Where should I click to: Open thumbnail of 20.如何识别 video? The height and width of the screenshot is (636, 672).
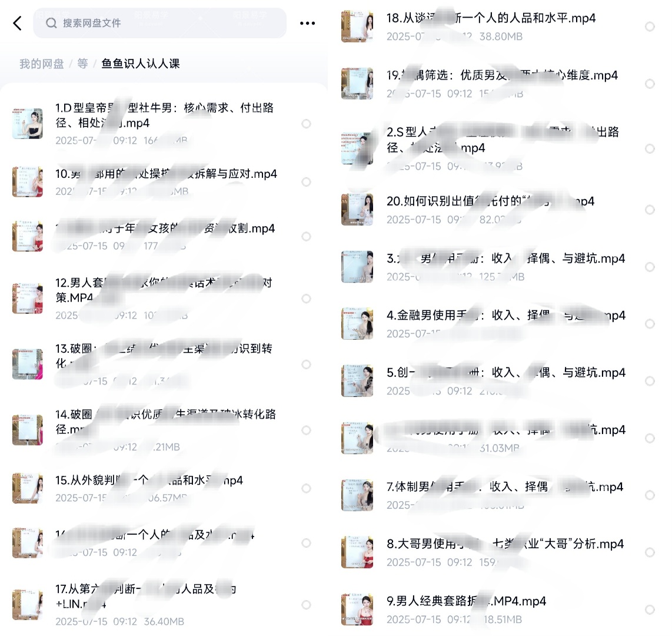[357, 209]
